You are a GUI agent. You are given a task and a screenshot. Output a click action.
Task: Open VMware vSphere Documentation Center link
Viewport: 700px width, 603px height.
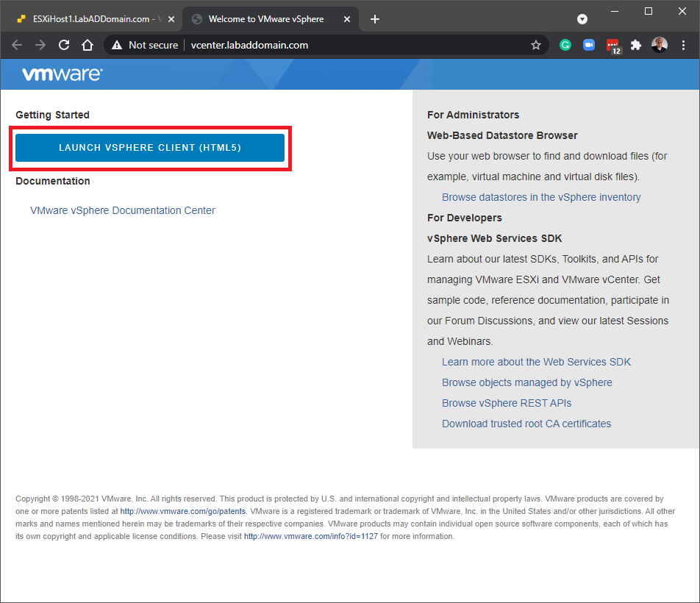click(123, 210)
